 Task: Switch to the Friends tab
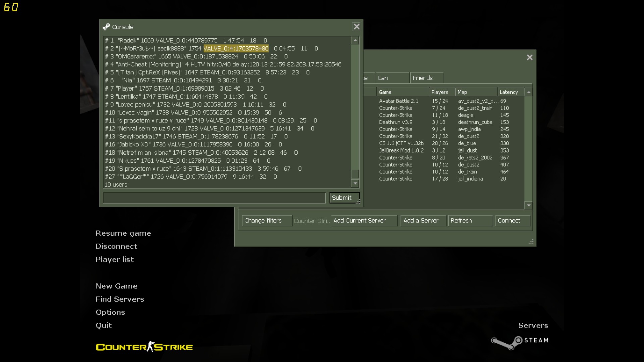pos(427,78)
